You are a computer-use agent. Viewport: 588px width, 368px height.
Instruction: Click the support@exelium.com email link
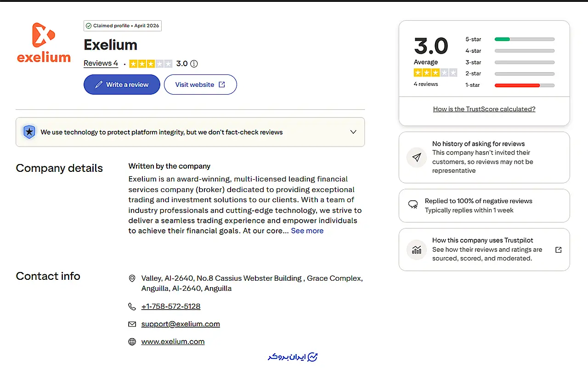point(181,324)
